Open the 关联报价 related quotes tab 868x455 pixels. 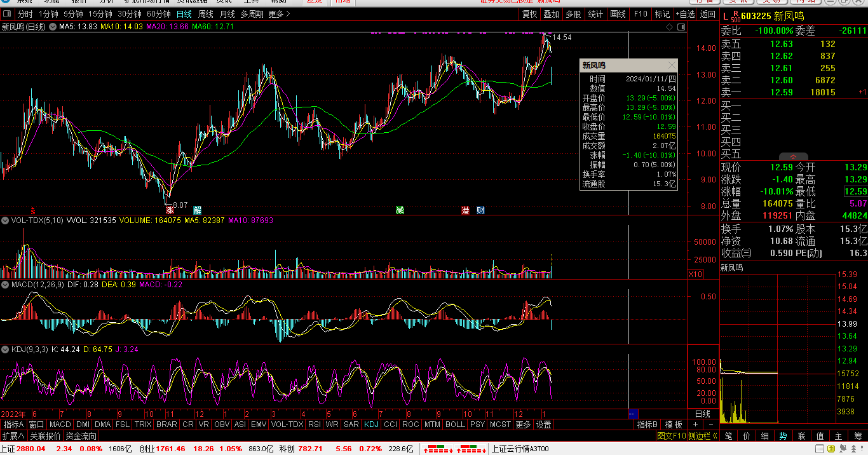(x=45, y=436)
